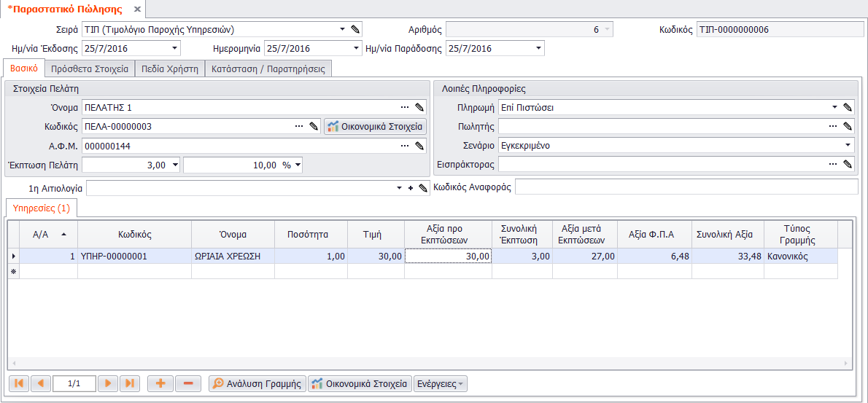Open Σενάριο dropdown
Image resolution: width=868 pixels, height=403 pixels.
coord(848,146)
